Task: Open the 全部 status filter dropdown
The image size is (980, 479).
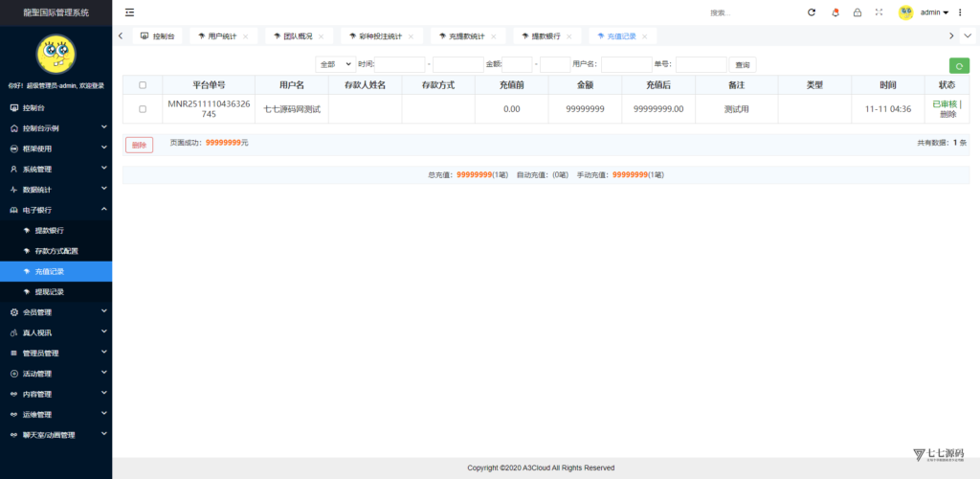Action: (x=336, y=64)
